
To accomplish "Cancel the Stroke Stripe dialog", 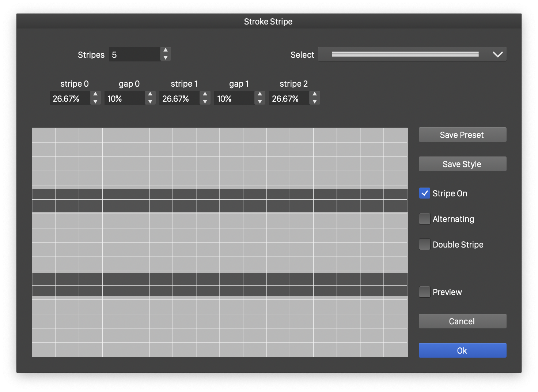I will tap(462, 321).
